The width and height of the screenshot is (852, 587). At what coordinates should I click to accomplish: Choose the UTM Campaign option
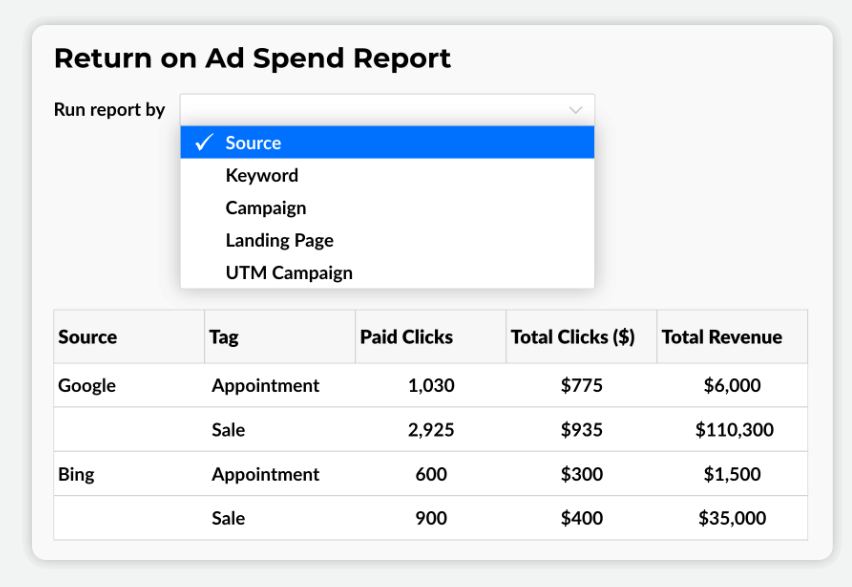pos(289,273)
